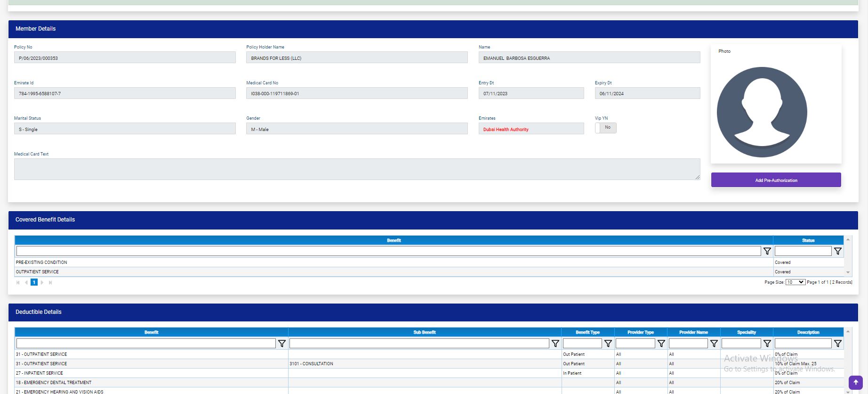The width and height of the screenshot is (868, 394).
Task: Click filter icon for Provider Name column
Action: (714, 344)
